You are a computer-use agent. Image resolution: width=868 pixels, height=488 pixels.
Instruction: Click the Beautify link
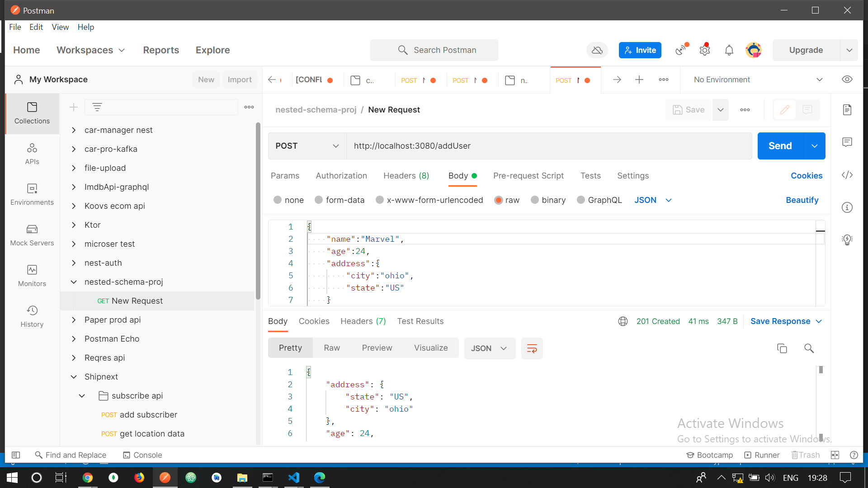(802, 200)
